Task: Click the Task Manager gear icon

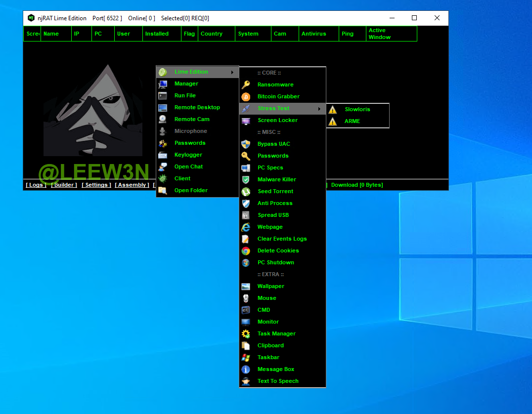Action: [x=246, y=333]
